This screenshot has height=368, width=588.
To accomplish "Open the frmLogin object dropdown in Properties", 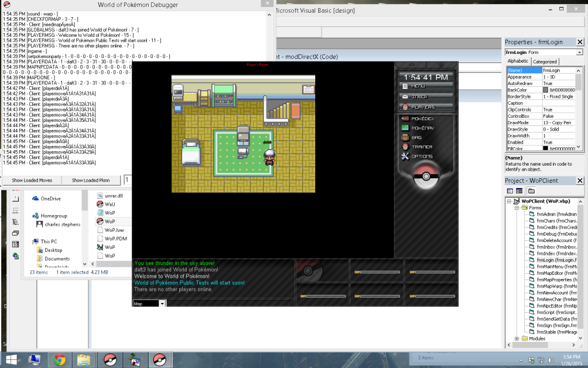I will [579, 52].
